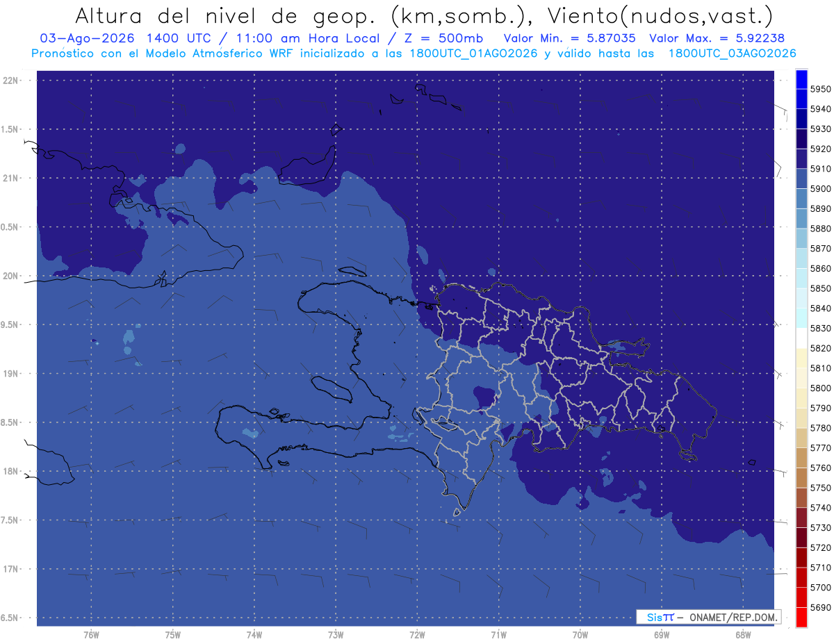834x644 pixels.
Task: Click the '5690' color bar label
Action: coord(820,607)
